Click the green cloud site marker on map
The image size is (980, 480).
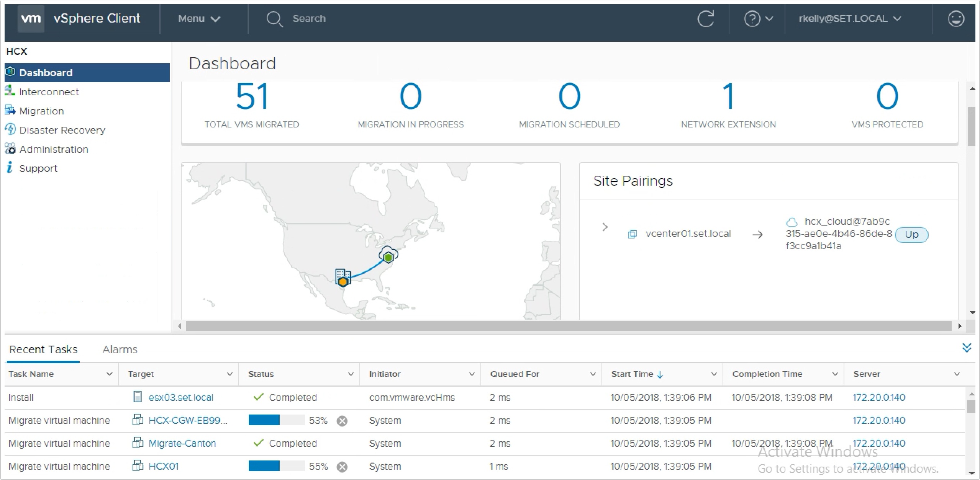(388, 255)
